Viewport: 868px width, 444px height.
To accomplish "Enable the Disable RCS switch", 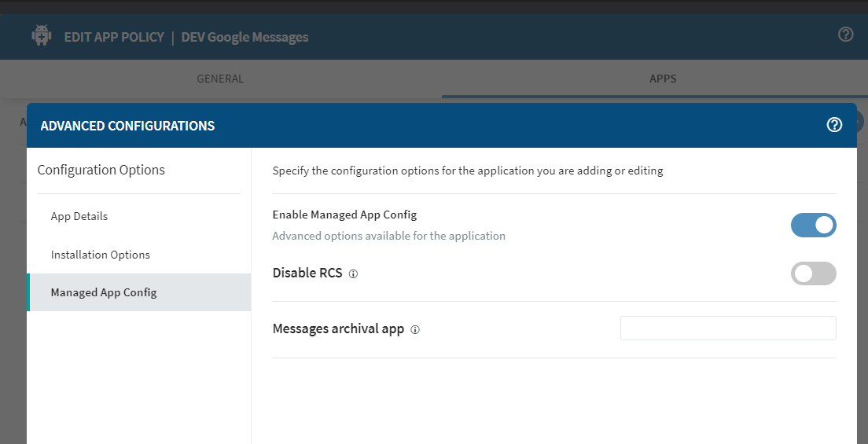I will (x=813, y=273).
